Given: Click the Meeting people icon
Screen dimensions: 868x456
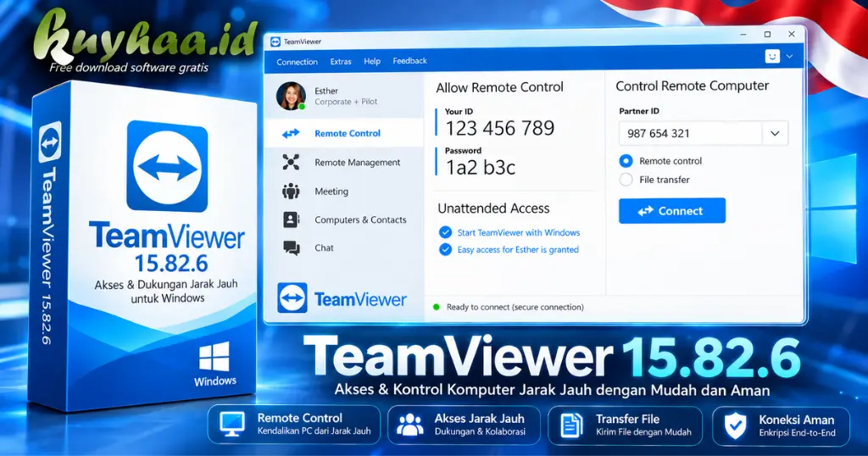Looking at the screenshot, I should [x=291, y=192].
